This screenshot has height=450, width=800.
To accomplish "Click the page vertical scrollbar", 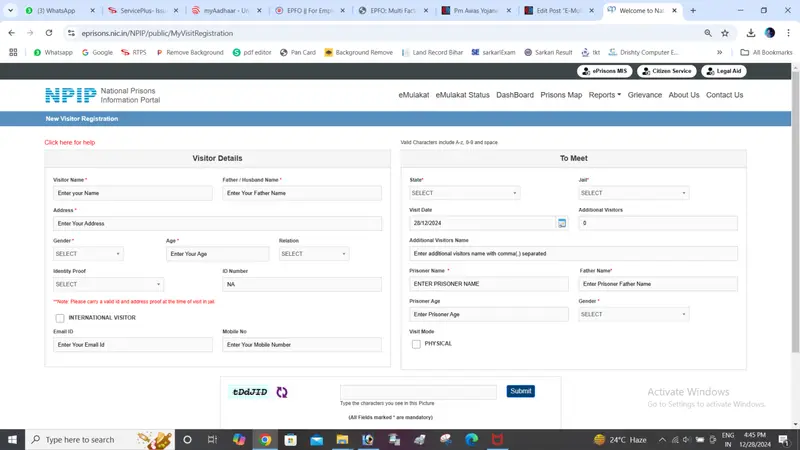I will [795, 212].
